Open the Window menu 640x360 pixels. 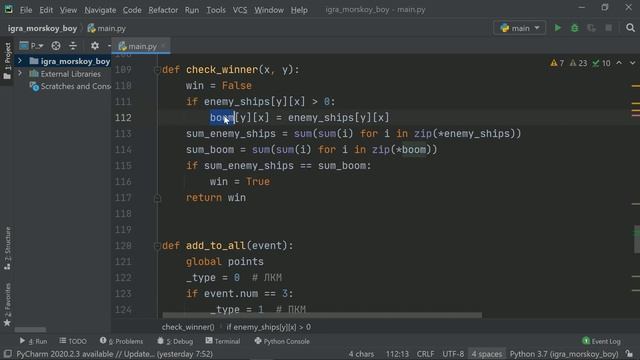click(269, 9)
